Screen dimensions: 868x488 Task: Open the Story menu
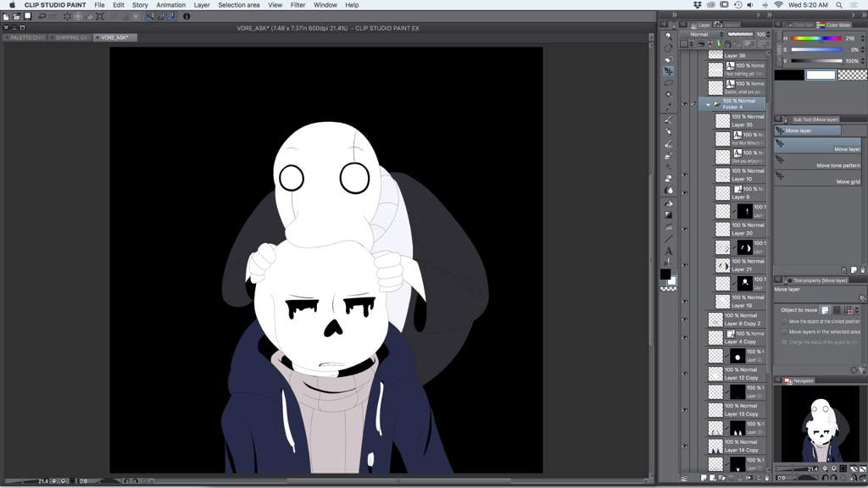140,5
